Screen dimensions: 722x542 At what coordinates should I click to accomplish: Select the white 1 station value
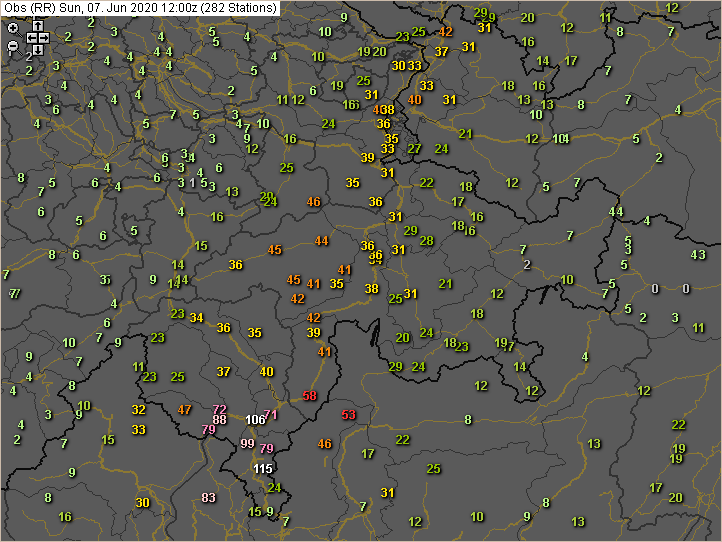click(x=192, y=183)
